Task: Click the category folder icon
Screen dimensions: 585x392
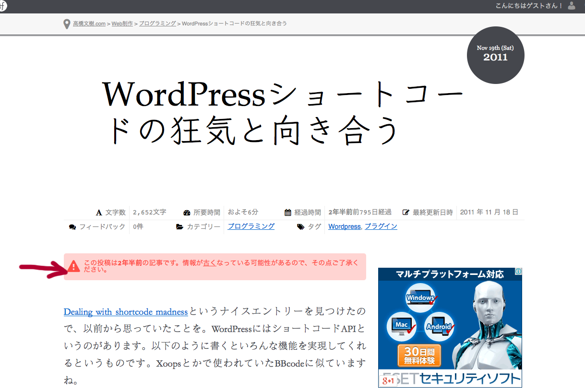Action: coord(179,227)
